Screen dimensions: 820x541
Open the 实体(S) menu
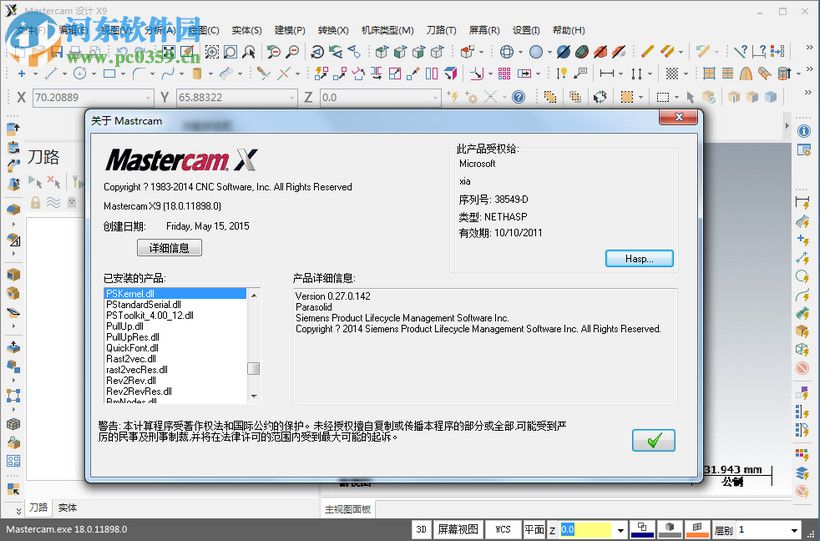[x=246, y=30]
